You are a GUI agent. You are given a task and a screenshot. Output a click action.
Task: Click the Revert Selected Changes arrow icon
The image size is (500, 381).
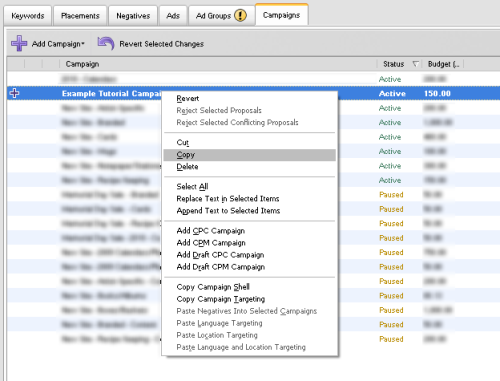[x=106, y=44]
